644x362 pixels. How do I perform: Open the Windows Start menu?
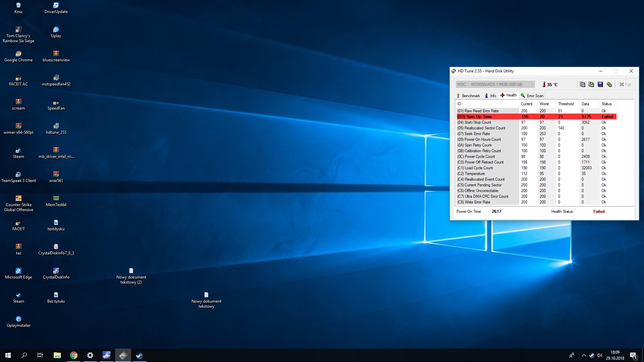point(8,355)
